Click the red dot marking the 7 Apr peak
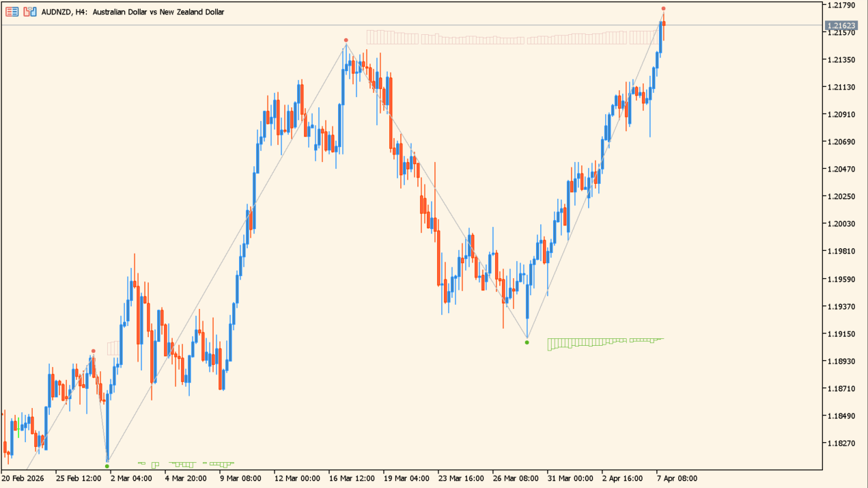 (x=662, y=9)
